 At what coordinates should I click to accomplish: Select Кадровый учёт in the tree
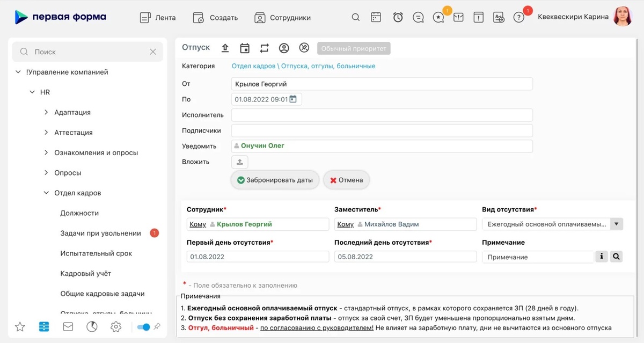click(86, 273)
